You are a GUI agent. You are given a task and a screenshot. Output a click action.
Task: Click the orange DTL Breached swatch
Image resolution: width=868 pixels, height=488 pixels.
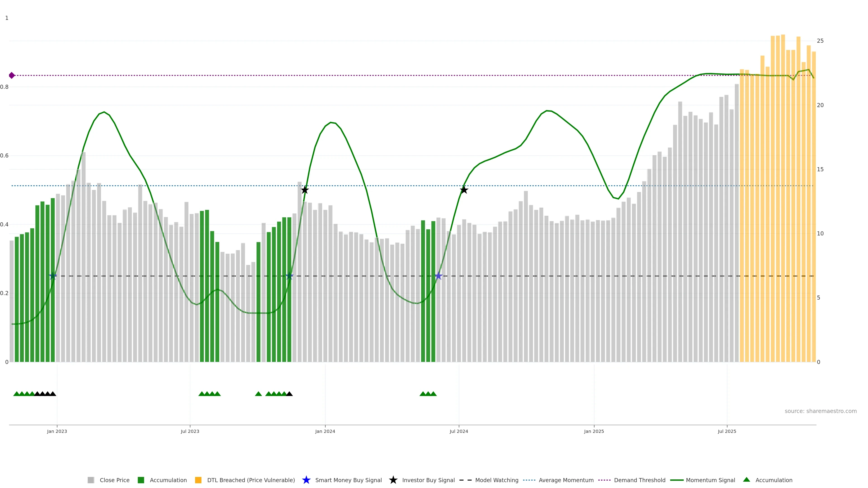tap(198, 480)
